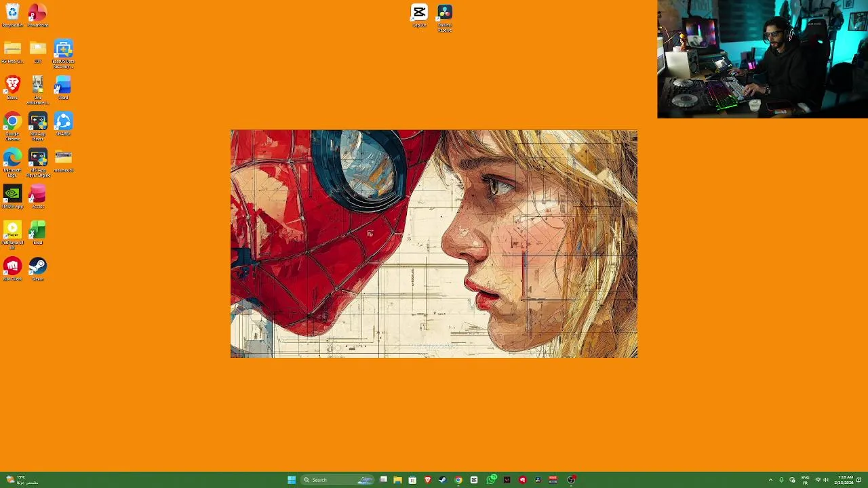Screen dimensions: 868x488
Task: Open DaVinci Resolve desktop icon at top
Action: click(445, 18)
